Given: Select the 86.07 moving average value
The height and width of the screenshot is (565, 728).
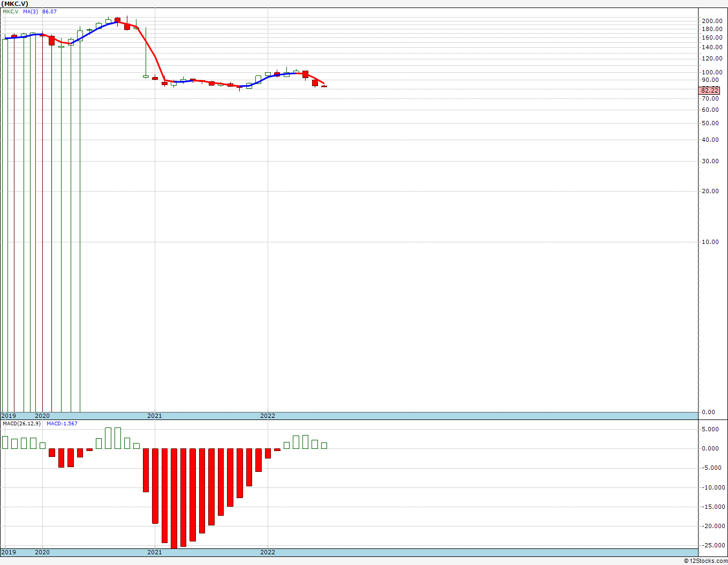Looking at the screenshot, I should [x=49, y=11].
